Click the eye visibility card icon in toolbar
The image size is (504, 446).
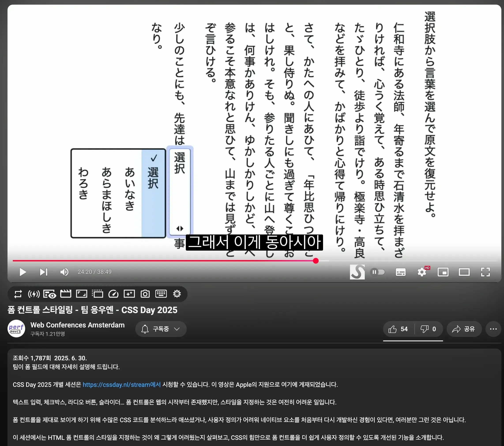[x=50, y=294]
